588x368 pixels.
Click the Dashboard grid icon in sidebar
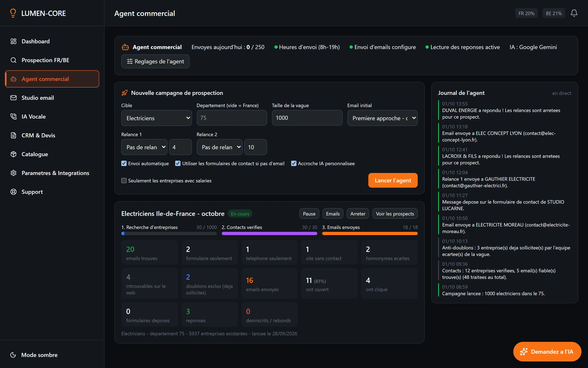14,41
